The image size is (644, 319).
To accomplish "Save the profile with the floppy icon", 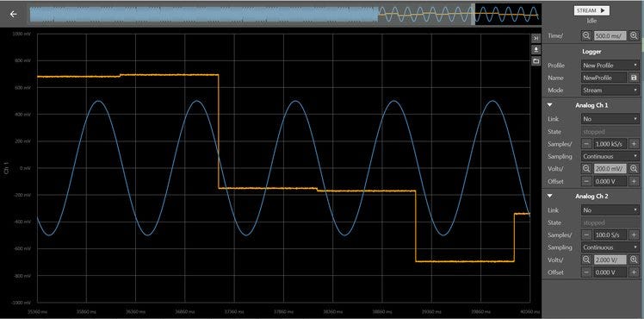I will click(x=634, y=78).
